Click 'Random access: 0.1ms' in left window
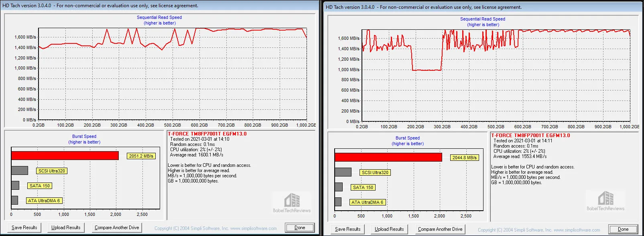 (x=193, y=144)
